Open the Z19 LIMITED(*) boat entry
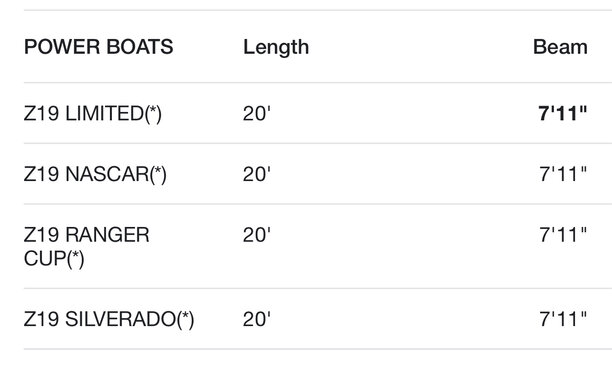Image resolution: width=612 pixels, height=370 pixels. pyautogui.click(x=93, y=114)
